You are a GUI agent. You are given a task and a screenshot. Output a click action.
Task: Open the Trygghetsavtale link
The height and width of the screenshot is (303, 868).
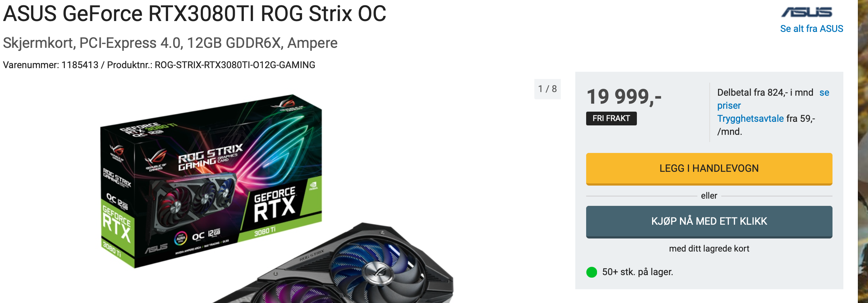[750, 119]
